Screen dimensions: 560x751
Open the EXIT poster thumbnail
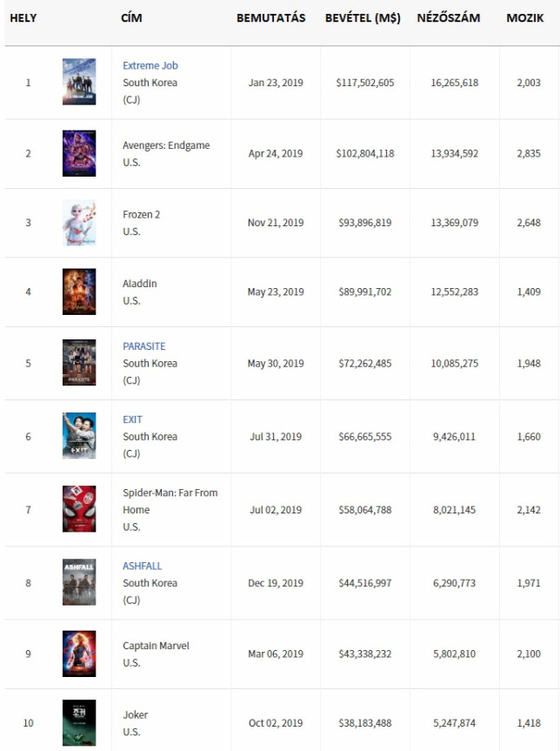pyautogui.click(x=79, y=436)
